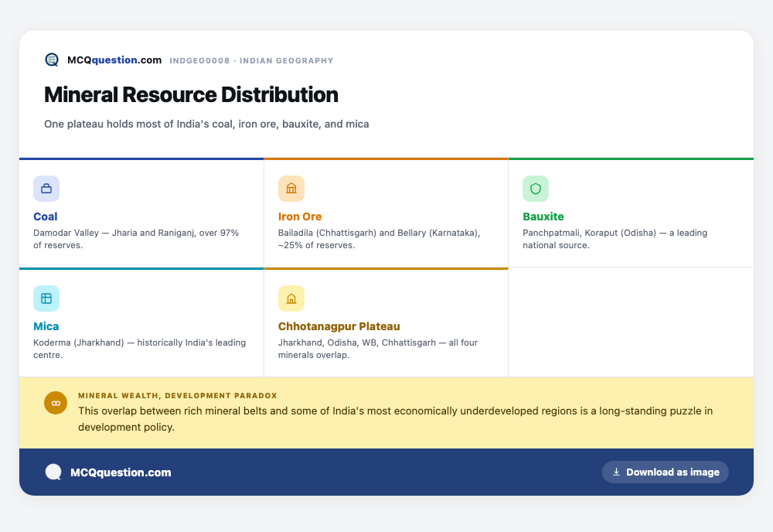The width and height of the screenshot is (773, 532).
Task: Click the infinity icon in paradox banner
Action: tap(56, 403)
